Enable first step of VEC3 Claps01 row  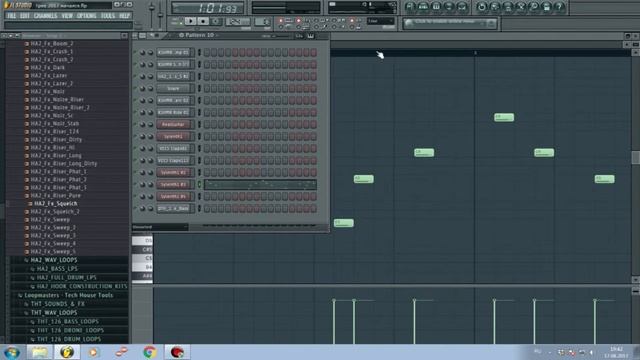click(207, 149)
